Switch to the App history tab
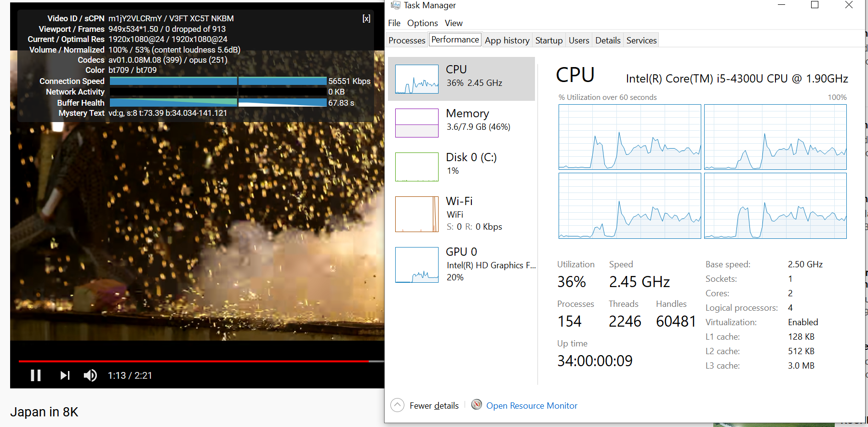Viewport: 868px width, 427px height. pos(507,41)
